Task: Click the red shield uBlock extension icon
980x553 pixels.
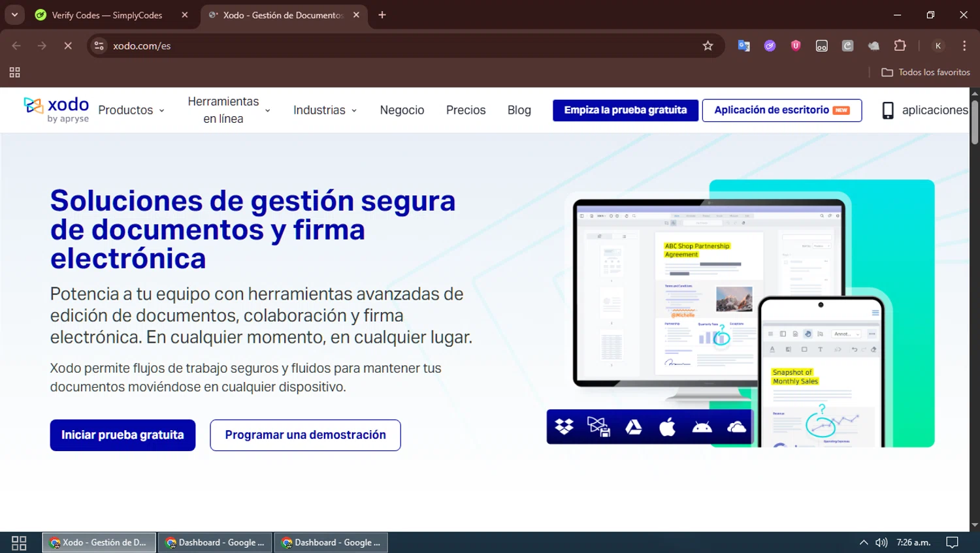Action: (796, 46)
